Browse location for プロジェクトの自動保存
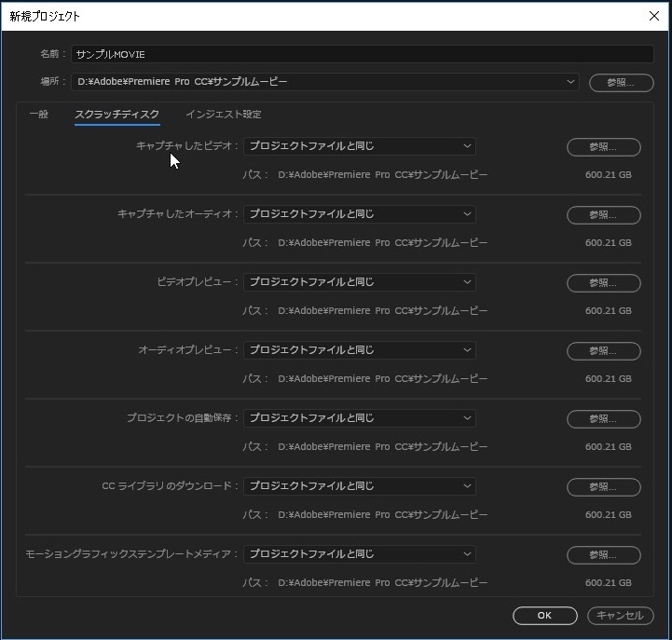 tap(603, 419)
